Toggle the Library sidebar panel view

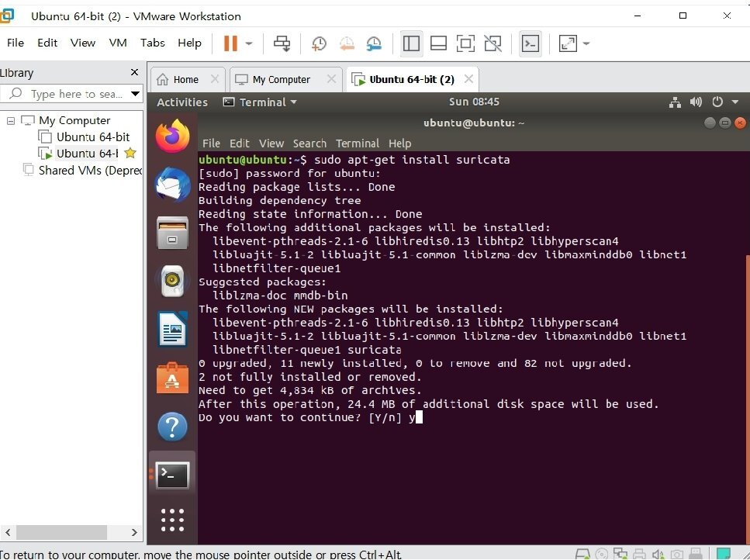point(411,43)
